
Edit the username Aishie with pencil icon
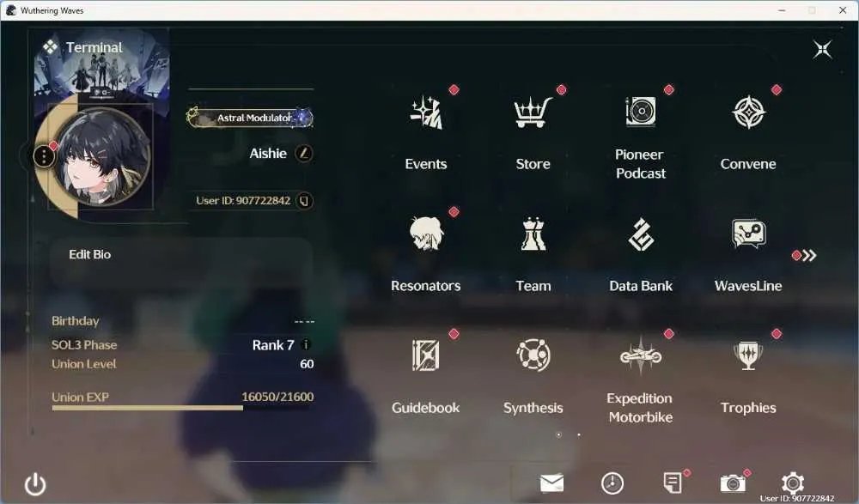[x=304, y=154]
